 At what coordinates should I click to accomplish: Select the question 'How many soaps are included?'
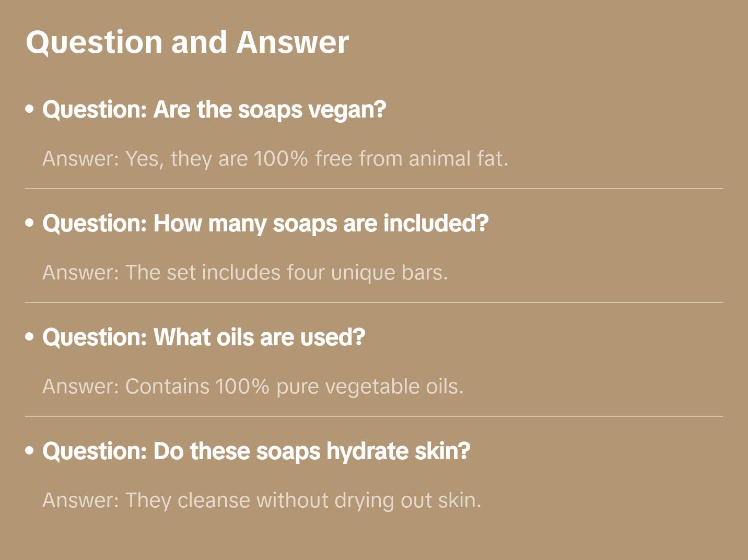pyautogui.click(x=265, y=224)
